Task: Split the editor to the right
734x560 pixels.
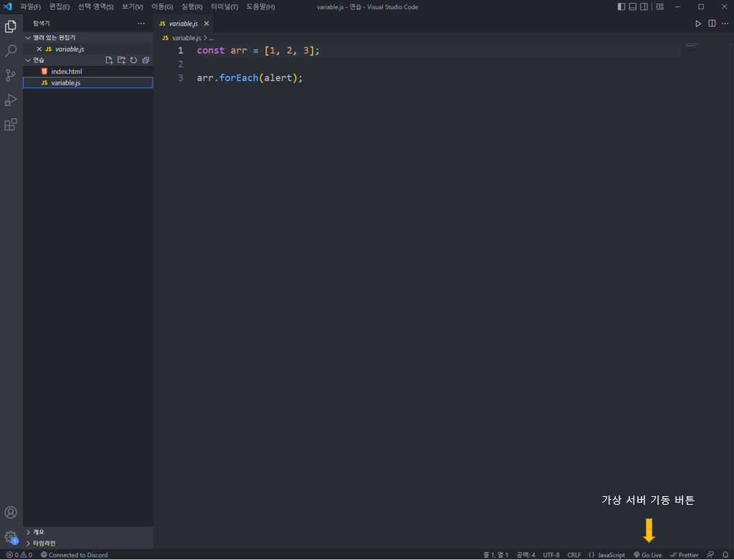Action: coord(712,24)
